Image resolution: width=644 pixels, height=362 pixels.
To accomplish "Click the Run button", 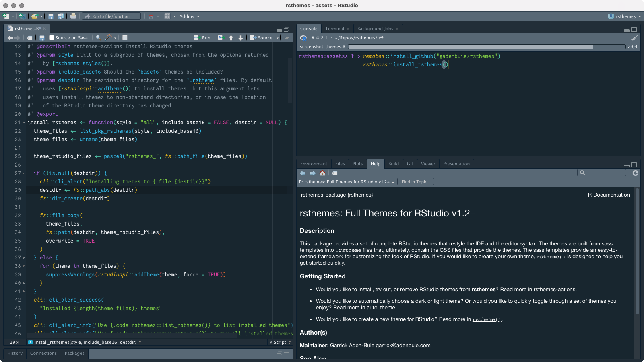I will (x=202, y=38).
